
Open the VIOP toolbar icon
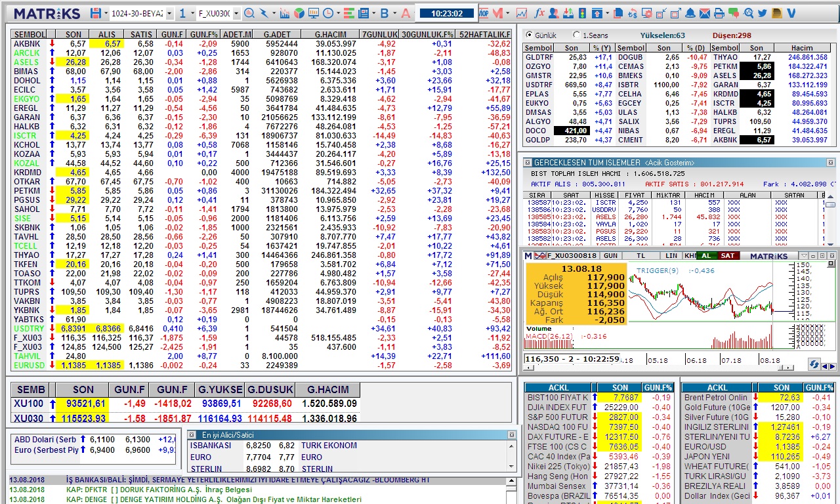[483, 13]
